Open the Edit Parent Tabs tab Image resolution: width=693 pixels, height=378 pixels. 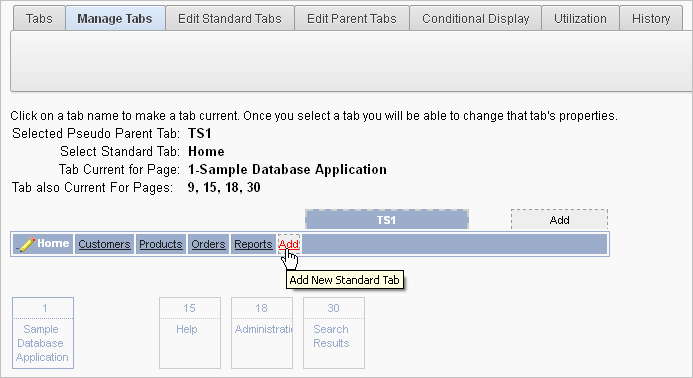coord(352,19)
